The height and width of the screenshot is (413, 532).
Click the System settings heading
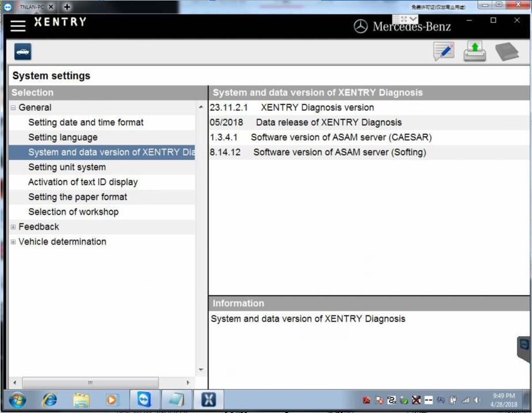(51, 76)
